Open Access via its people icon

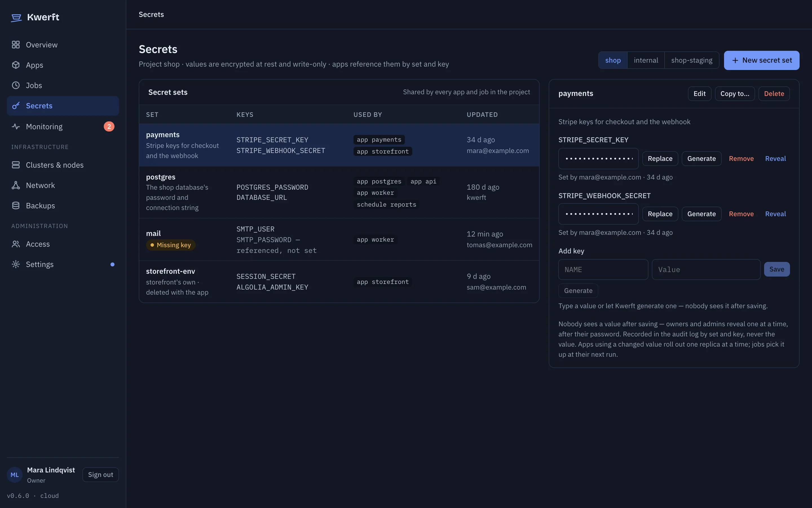click(16, 244)
